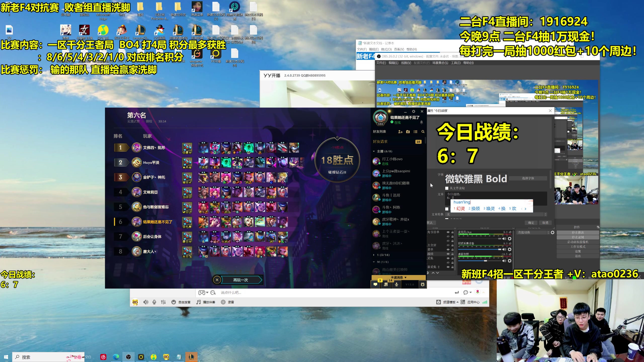Click the 桌面音频 volume slider
Screen dimensions: 644x362
click(485, 261)
